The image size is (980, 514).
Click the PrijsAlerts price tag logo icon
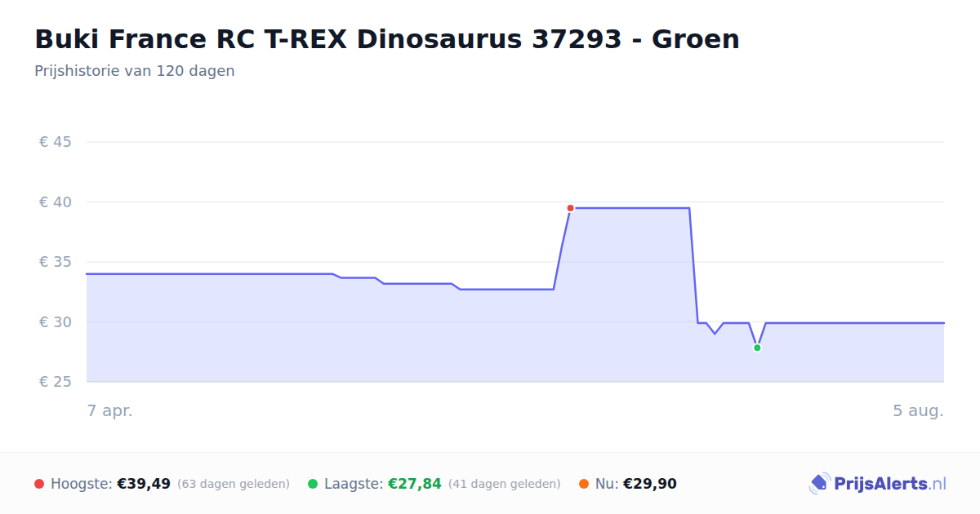pyautogui.click(x=819, y=484)
